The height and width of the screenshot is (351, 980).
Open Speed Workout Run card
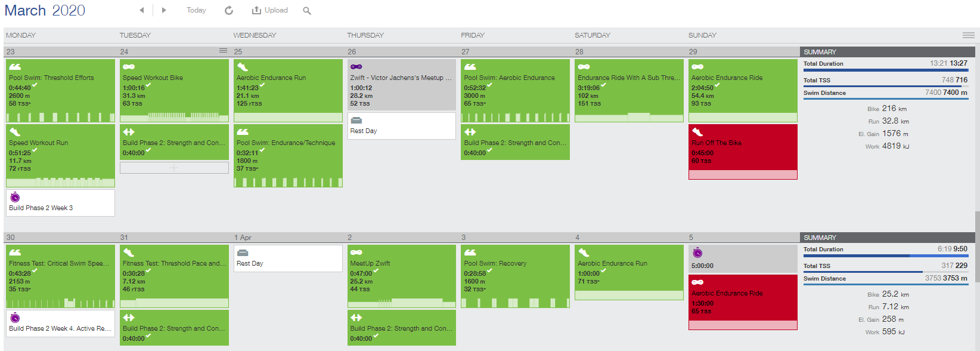60,155
